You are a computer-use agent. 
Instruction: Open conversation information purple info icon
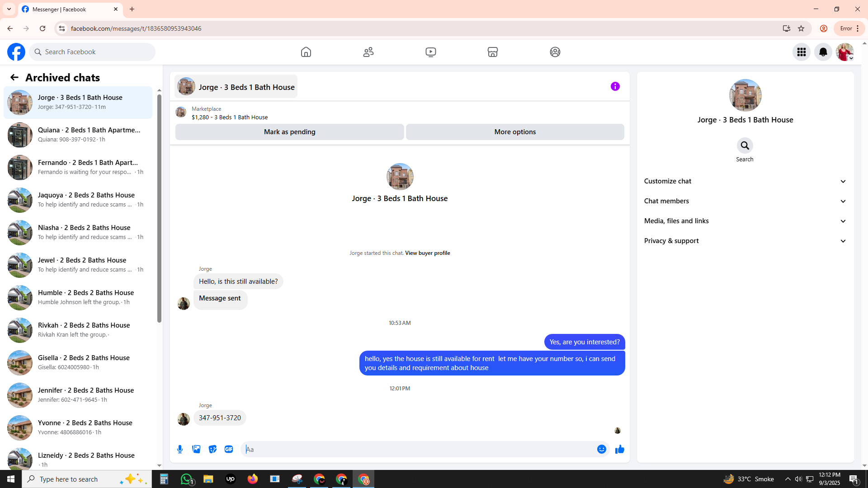pyautogui.click(x=615, y=86)
